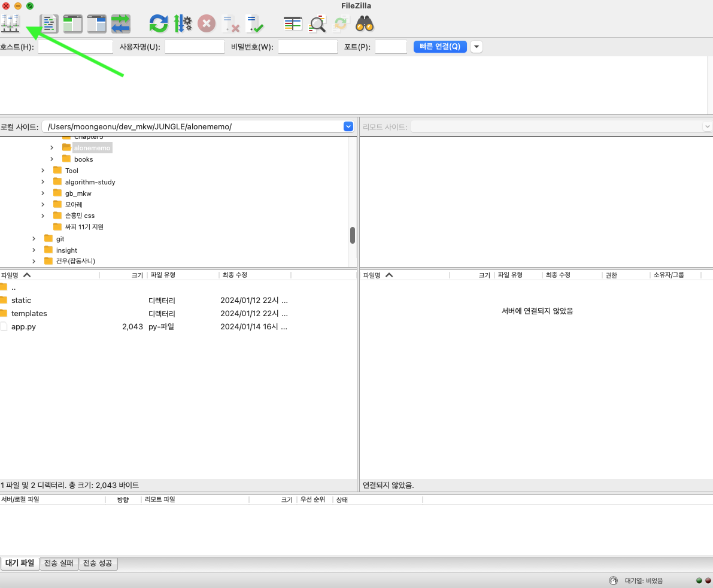Switch to 전송 성공 tab
Viewport: 713px width, 588px height.
[x=98, y=563]
